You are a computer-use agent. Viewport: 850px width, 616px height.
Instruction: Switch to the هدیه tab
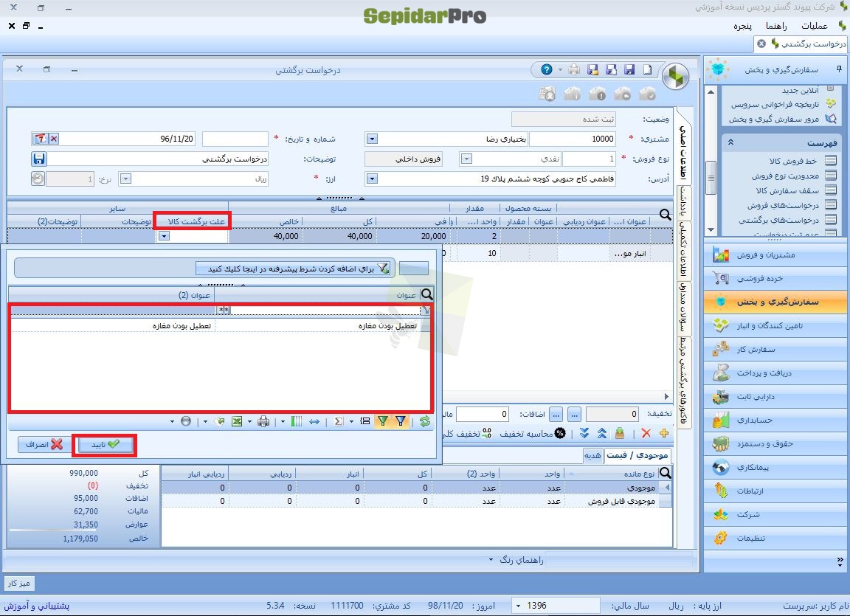(592, 455)
